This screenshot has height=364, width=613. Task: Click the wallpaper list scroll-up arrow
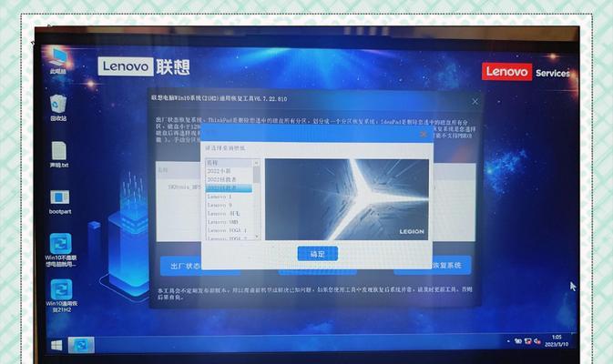coord(257,163)
